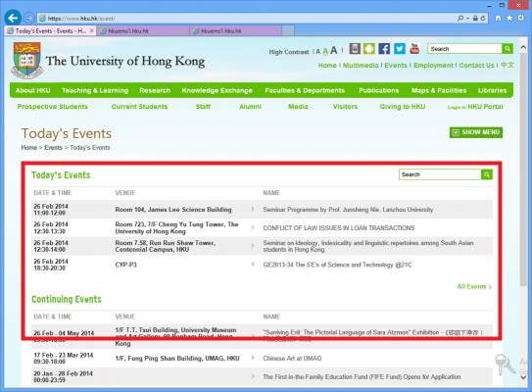This screenshot has width=532, height=392.
Task: Click the HKU crest logo
Action: (x=26, y=61)
